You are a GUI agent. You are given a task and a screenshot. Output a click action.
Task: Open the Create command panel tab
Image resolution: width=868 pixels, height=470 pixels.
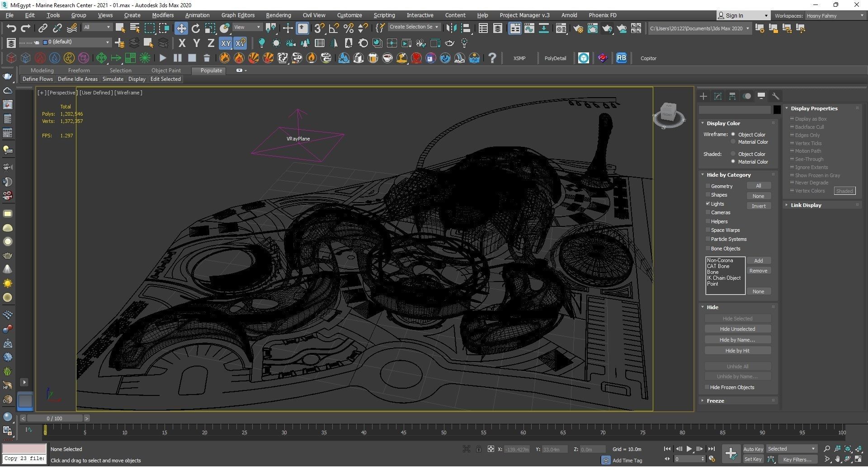point(703,96)
